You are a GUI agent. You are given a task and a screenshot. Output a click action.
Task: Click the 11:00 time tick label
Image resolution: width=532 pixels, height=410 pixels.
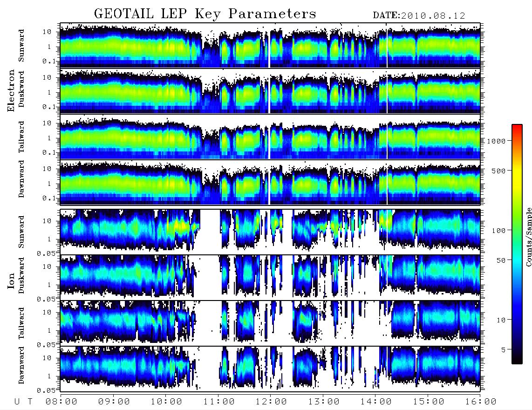point(219,402)
